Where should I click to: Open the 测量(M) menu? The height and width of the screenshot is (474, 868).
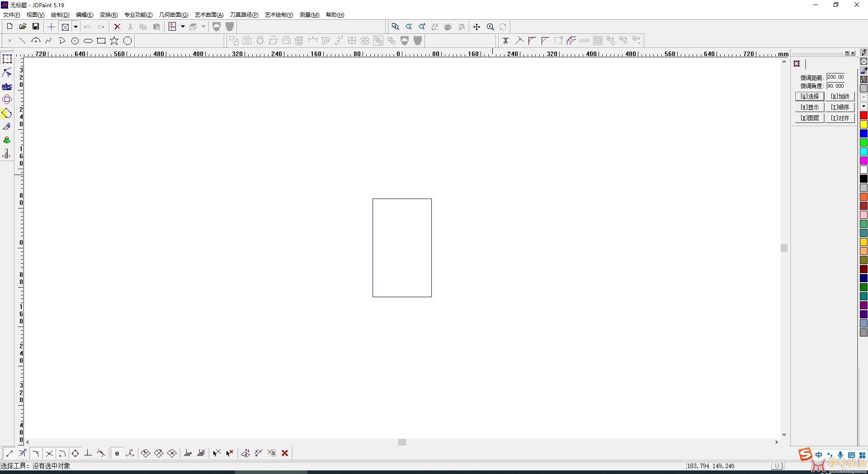tap(309, 15)
